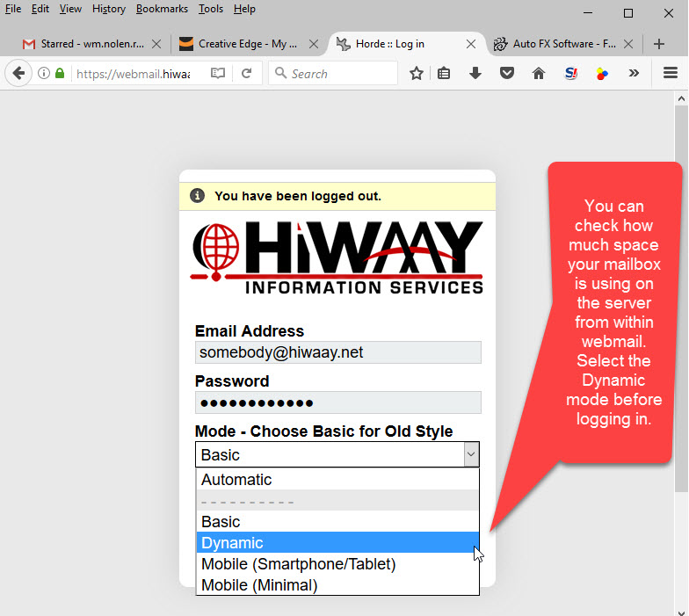Bookmark this page with the star icon
This screenshot has height=616, width=689.
click(x=417, y=73)
